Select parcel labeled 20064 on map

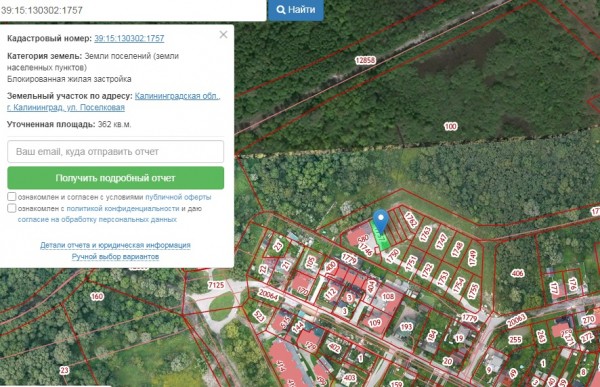(268, 294)
